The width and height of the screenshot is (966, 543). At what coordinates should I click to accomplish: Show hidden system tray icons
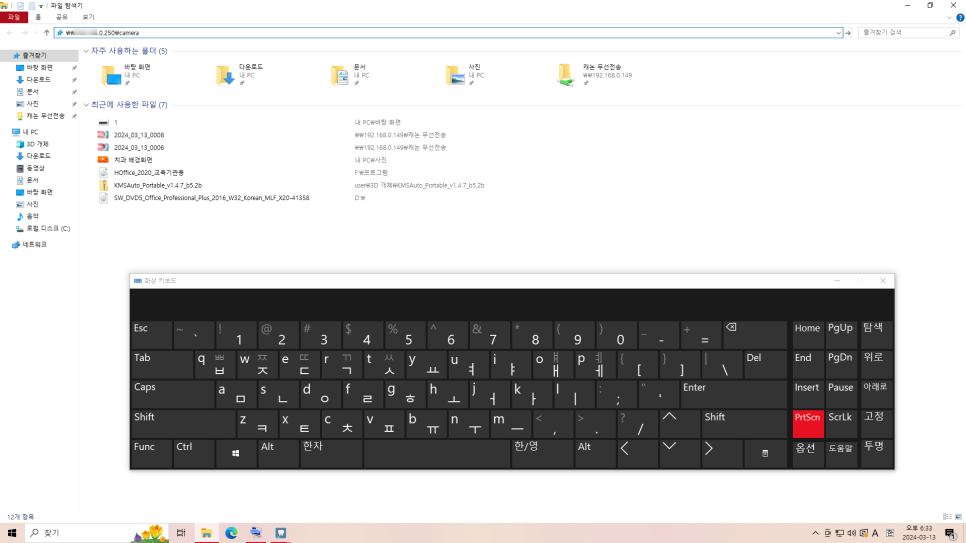coord(816,533)
